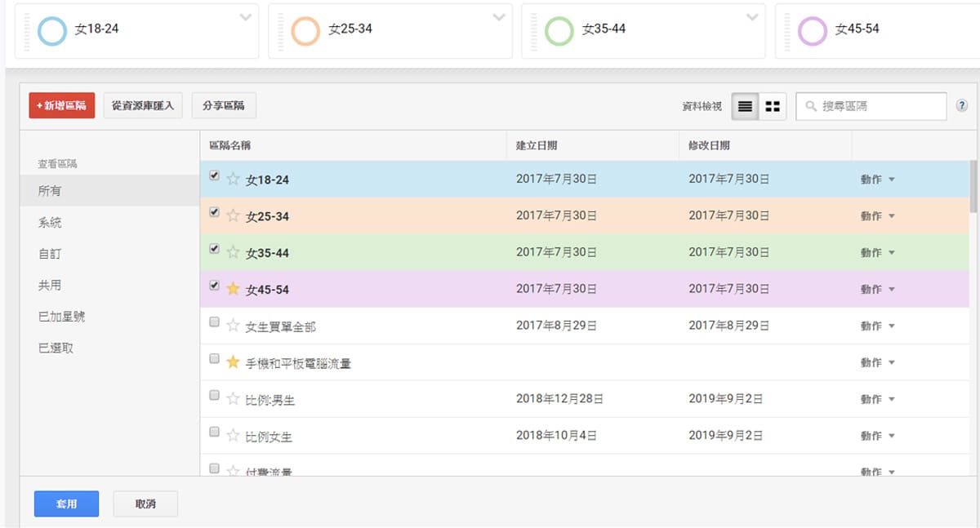
Task: Open 動作 dropdown for 比例:男生
Action: tap(877, 399)
